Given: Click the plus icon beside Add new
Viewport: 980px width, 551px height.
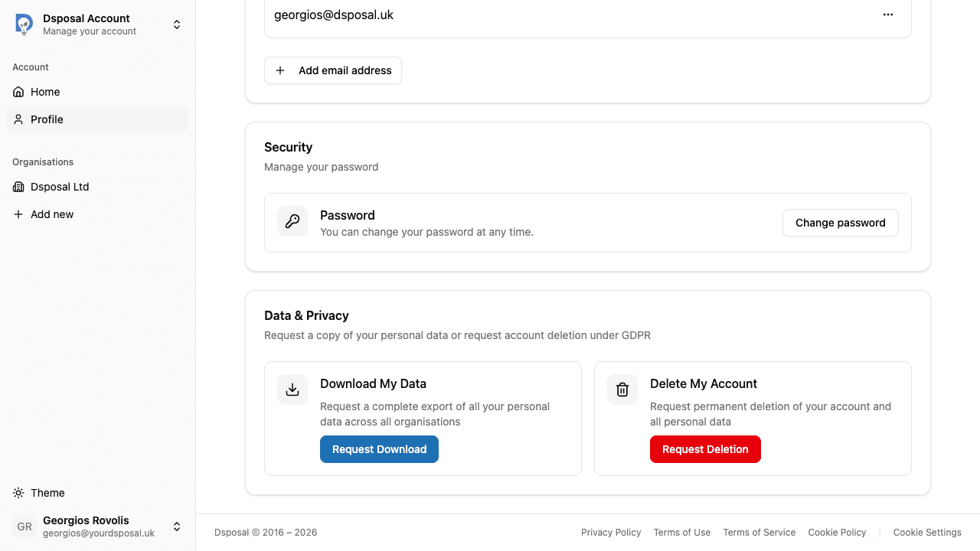Looking at the screenshot, I should coord(18,214).
